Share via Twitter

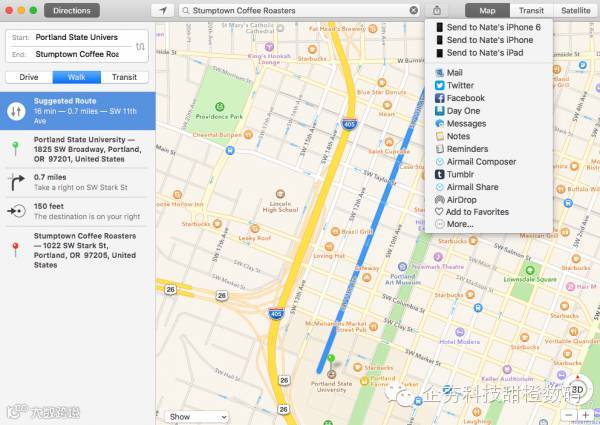pos(489,85)
